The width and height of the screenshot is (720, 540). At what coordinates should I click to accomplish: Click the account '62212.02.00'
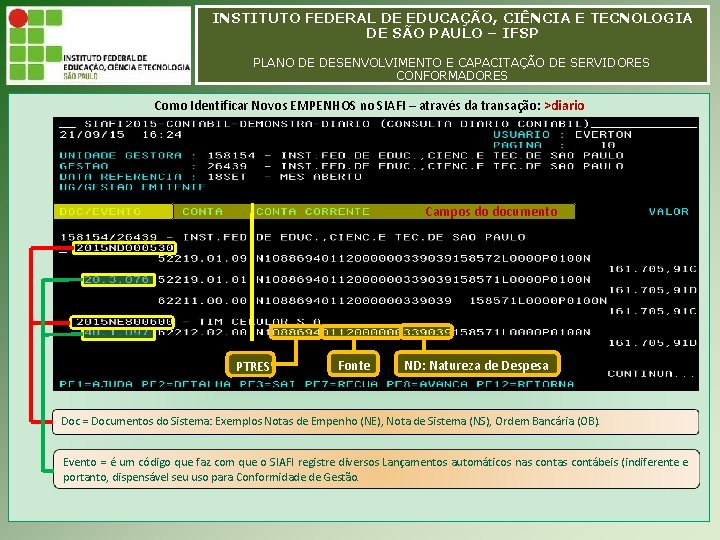click(202, 332)
